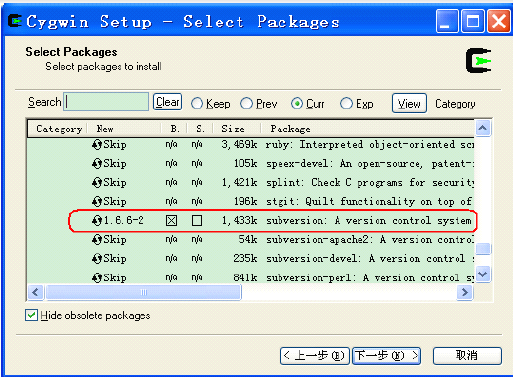This screenshot has height=377, width=513.
Task: Click the cycle icon in the ruby row
Action: (x=97, y=145)
